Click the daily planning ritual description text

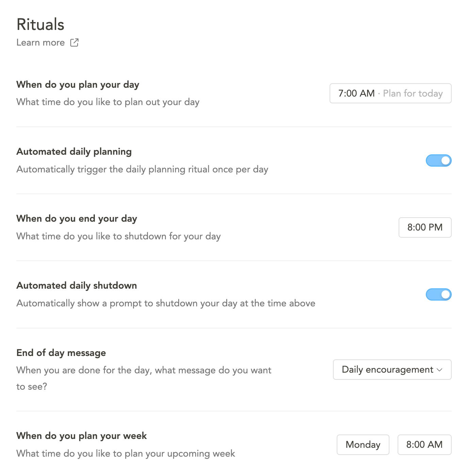coord(143,169)
